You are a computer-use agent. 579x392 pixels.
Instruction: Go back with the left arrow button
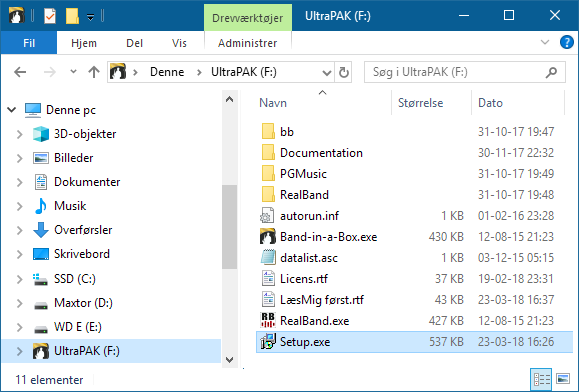(x=20, y=72)
